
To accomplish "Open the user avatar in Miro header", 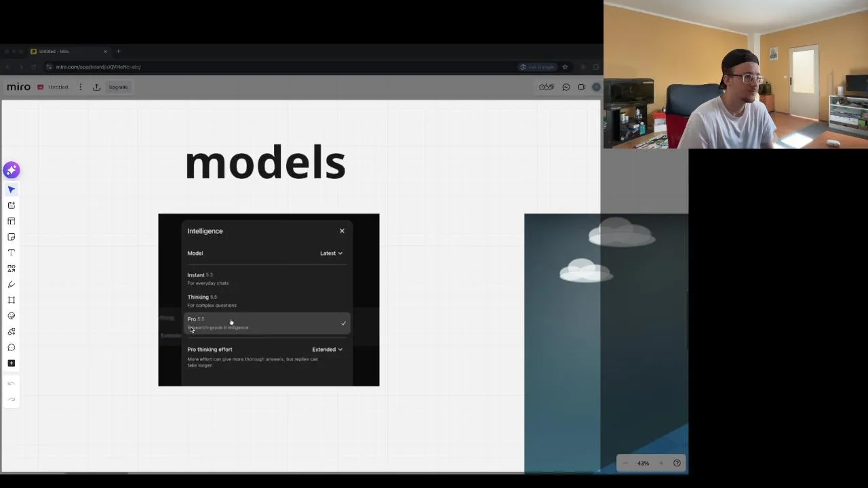I will 596,87.
